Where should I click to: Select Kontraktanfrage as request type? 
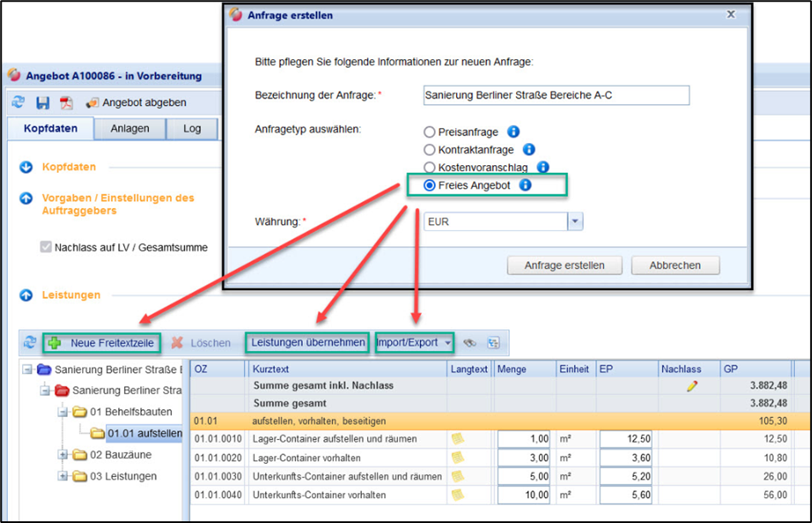tap(430, 150)
